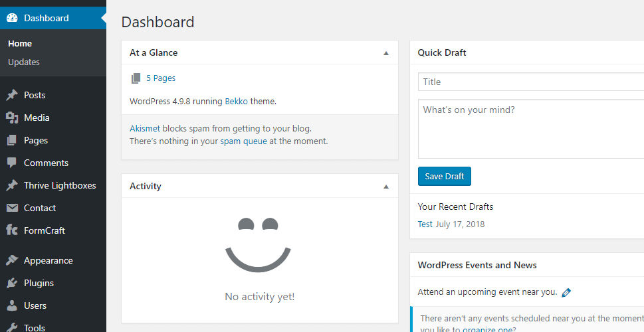The width and height of the screenshot is (644, 332).
Task: Click the WordPress 4.9.8 running text
Action: [x=176, y=101]
